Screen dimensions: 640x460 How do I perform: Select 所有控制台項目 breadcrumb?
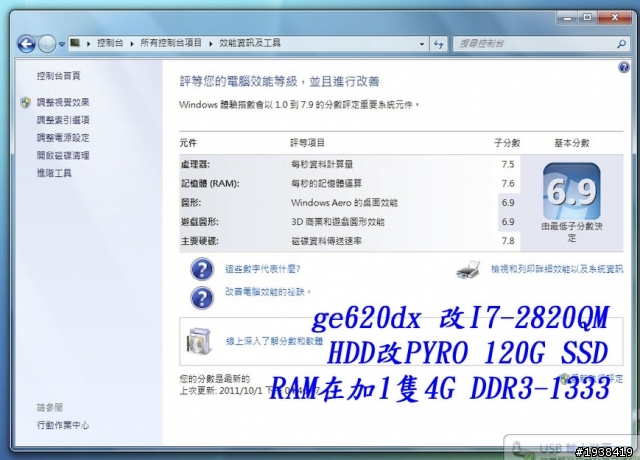pos(171,43)
